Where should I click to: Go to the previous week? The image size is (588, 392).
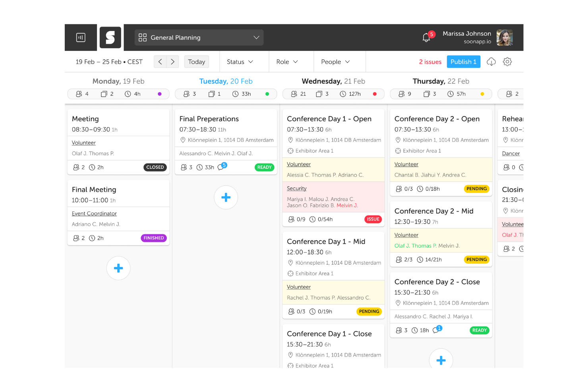pos(160,62)
